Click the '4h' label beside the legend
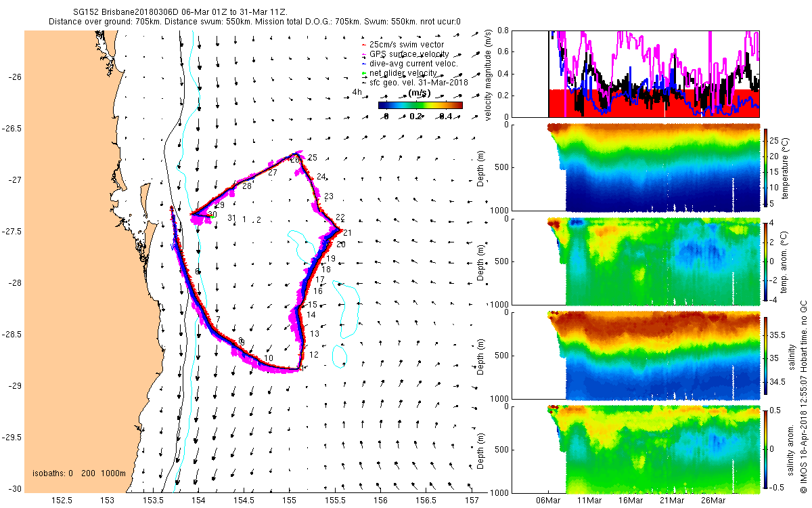The image size is (812, 508). point(357,92)
